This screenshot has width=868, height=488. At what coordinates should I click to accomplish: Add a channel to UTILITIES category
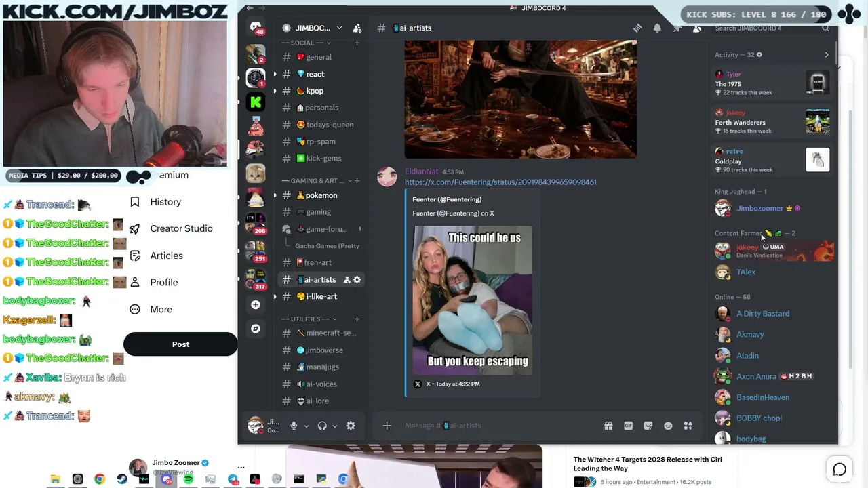point(357,319)
